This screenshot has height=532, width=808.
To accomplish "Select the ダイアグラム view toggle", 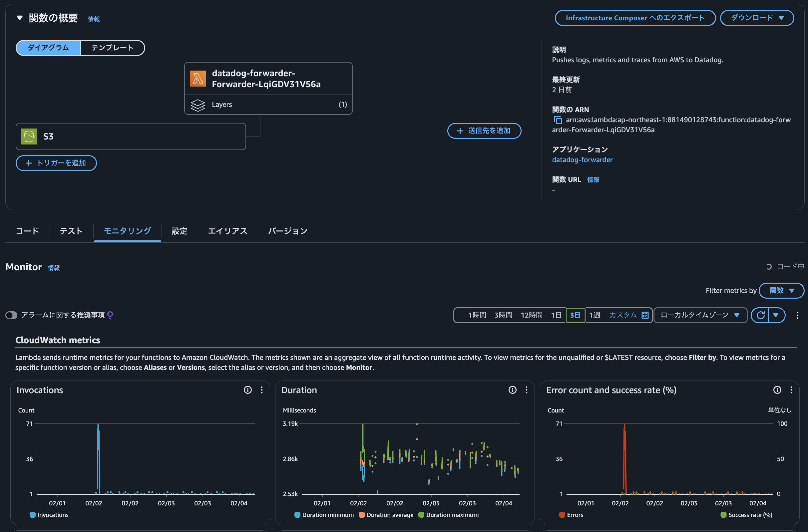I will coord(49,48).
